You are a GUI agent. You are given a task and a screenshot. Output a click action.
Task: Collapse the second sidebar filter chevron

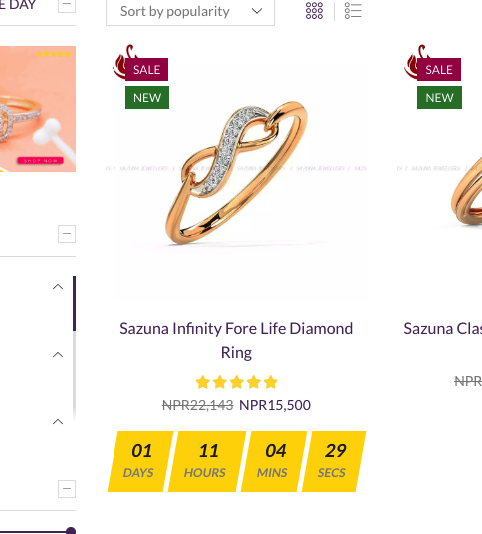point(58,355)
